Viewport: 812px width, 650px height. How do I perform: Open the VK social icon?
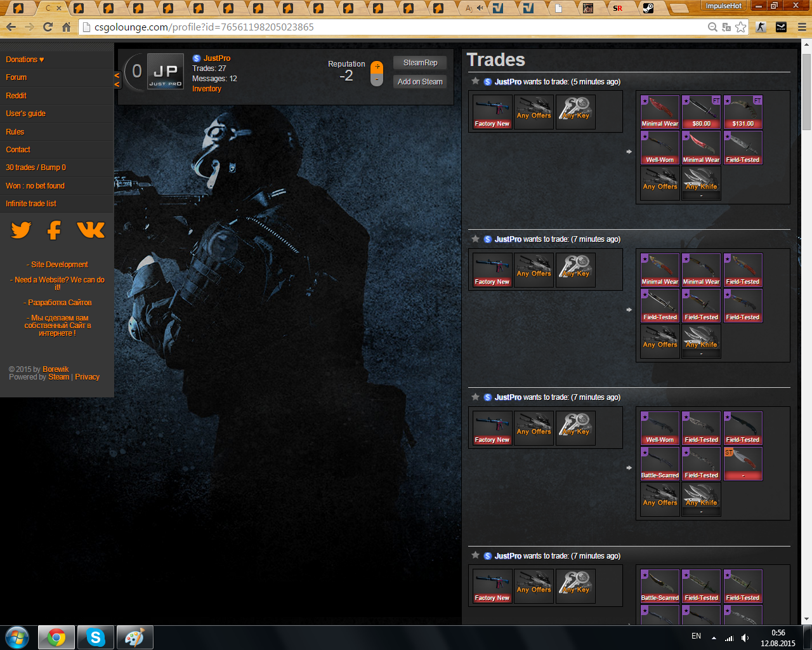pyautogui.click(x=91, y=230)
